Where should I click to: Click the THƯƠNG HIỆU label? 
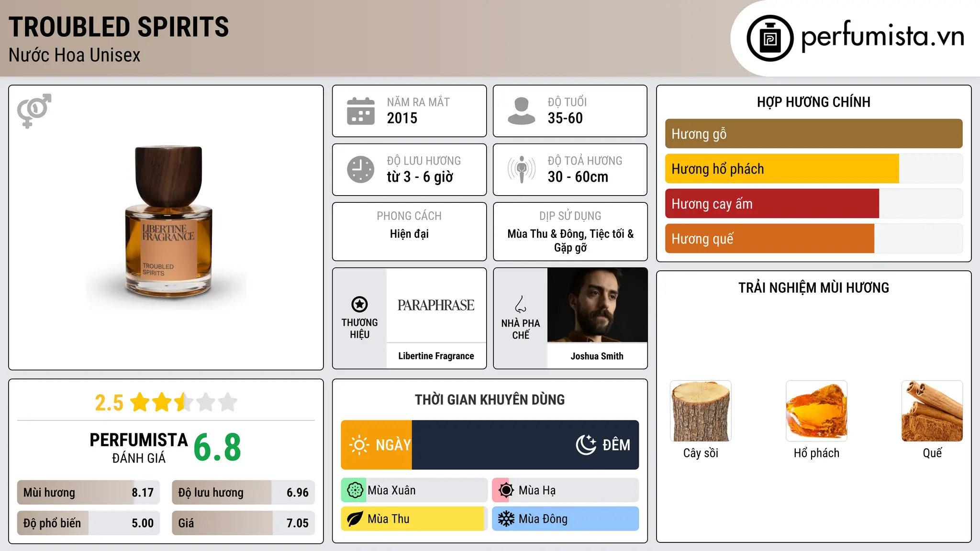click(359, 329)
